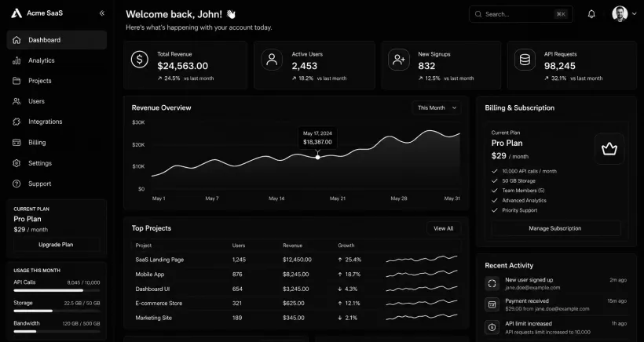Click into the Search input field
The height and width of the screenshot is (342, 644).
521,14
